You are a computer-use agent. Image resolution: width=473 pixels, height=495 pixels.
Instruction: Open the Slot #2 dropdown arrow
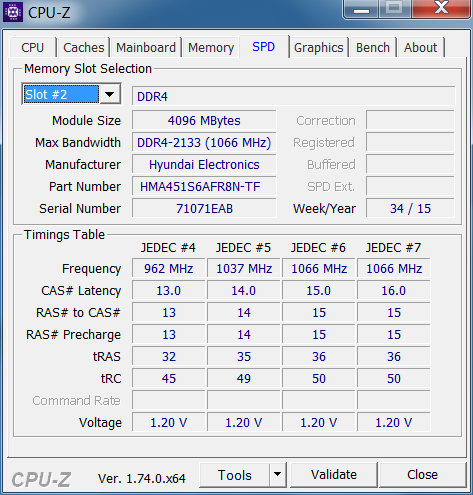pos(110,94)
